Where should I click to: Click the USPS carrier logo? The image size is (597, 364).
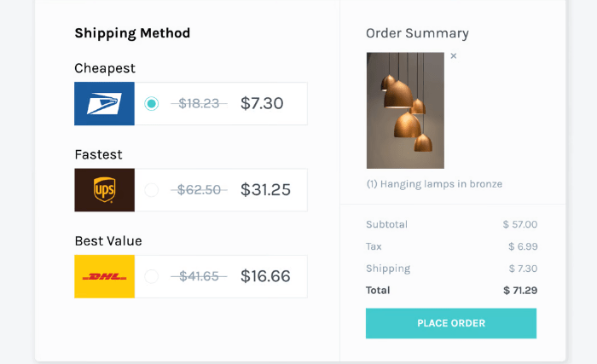pos(104,104)
